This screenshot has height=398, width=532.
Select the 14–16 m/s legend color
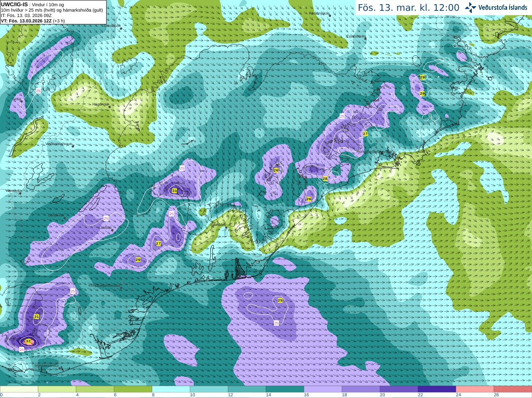[285, 389]
